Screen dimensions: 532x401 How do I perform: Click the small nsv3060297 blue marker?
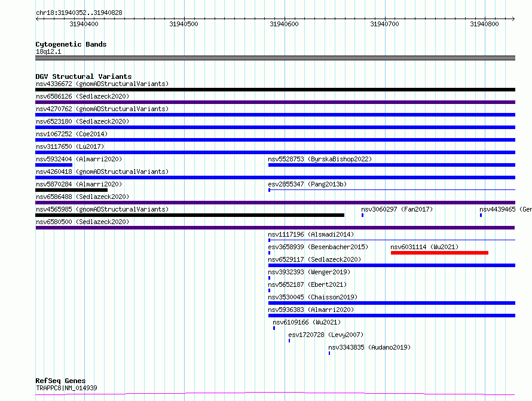tap(363, 215)
